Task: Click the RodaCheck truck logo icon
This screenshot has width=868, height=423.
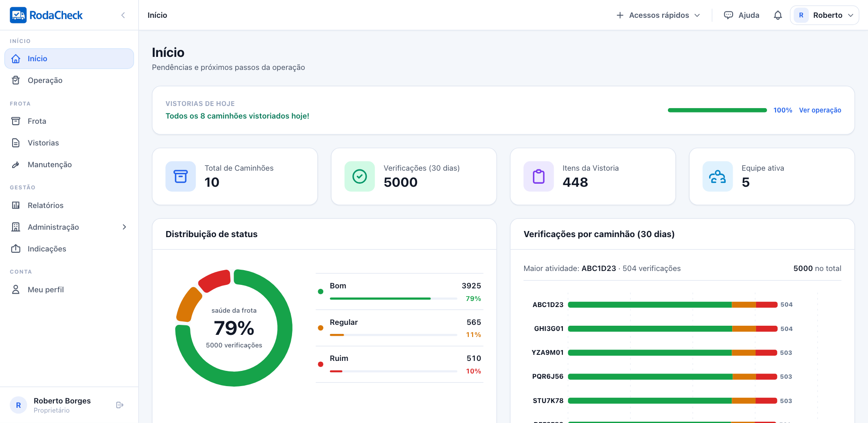Action: [18, 15]
